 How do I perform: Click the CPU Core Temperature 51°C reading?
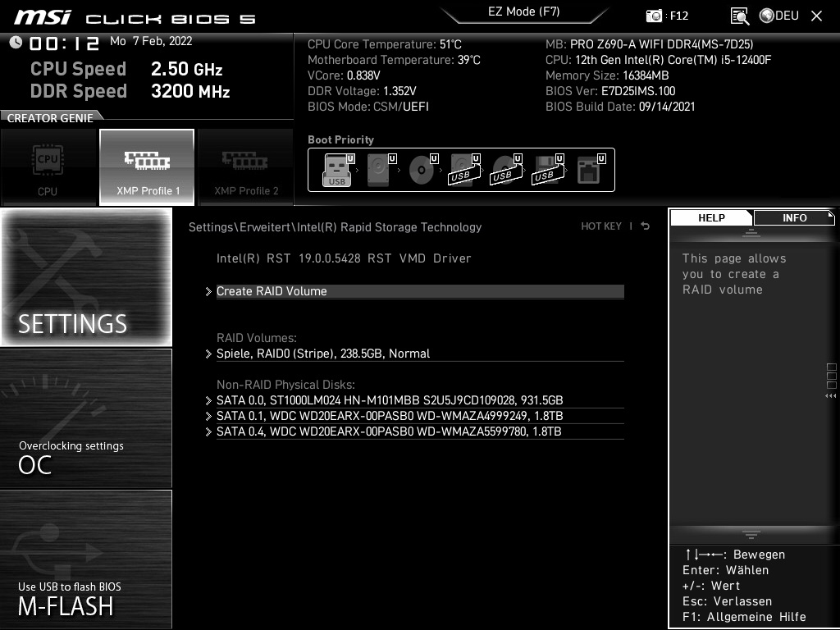pyautogui.click(x=385, y=44)
